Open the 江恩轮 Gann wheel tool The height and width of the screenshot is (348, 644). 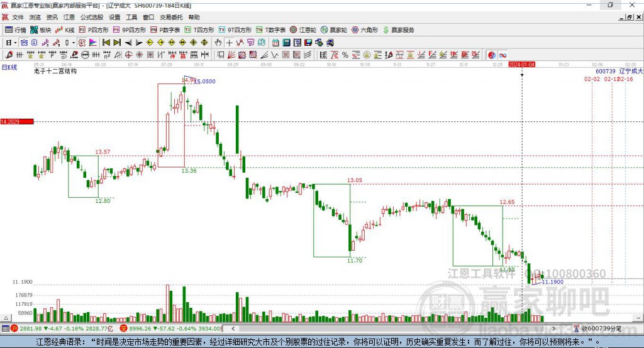pos(303,30)
